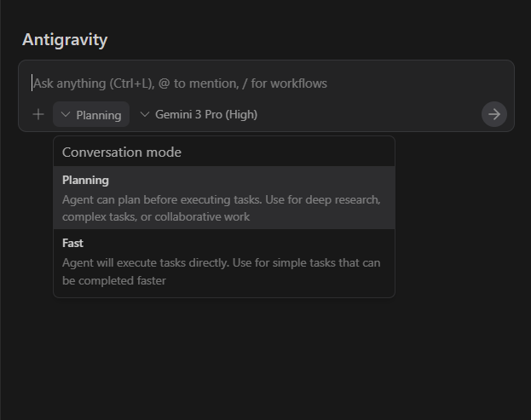The image size is (531, 420).
Task: Click the "Planning" label in the mode button
Action: (x=99, y=115)
